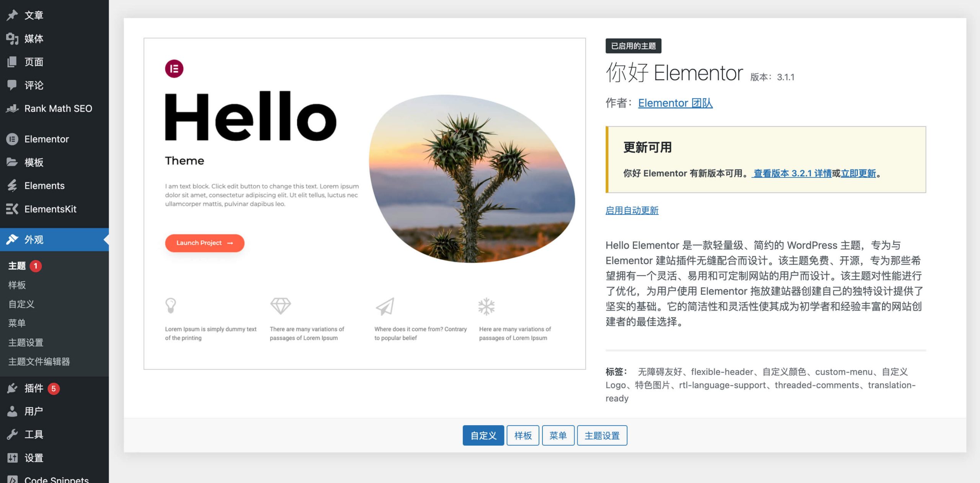This screenshot has height=483, width=980.
Task: Click the Elements bolt icon in sidebar
Action: click(x=12, y=186)
